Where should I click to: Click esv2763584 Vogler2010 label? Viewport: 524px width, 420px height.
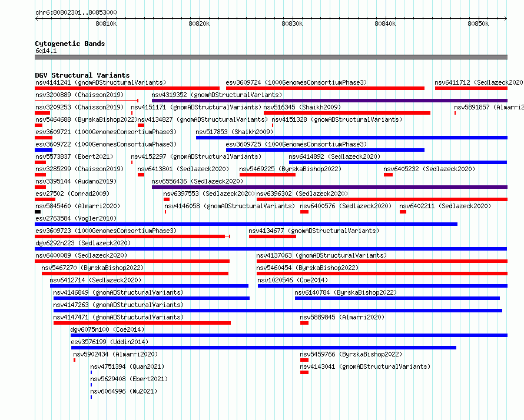tap(76, 218)
